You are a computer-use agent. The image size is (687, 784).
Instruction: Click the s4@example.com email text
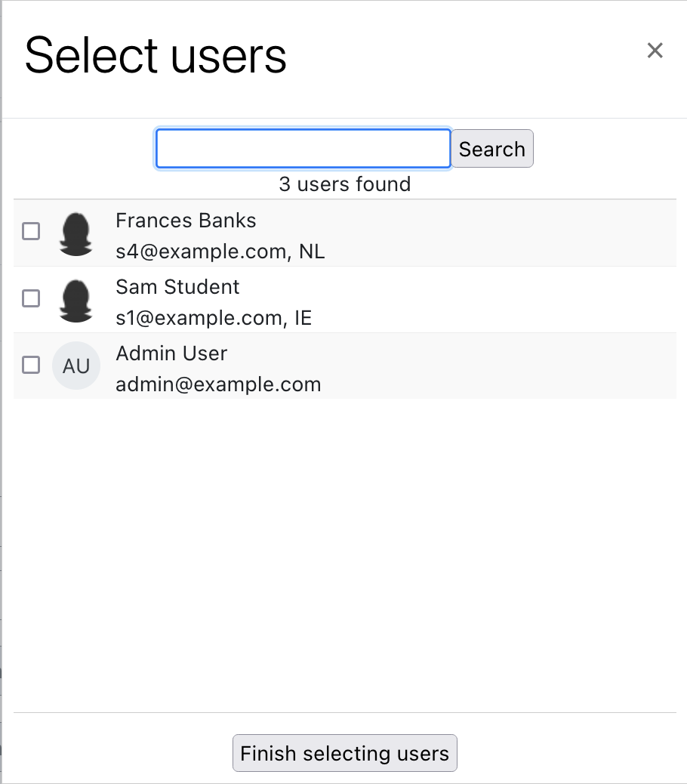[x=202, y=252]
